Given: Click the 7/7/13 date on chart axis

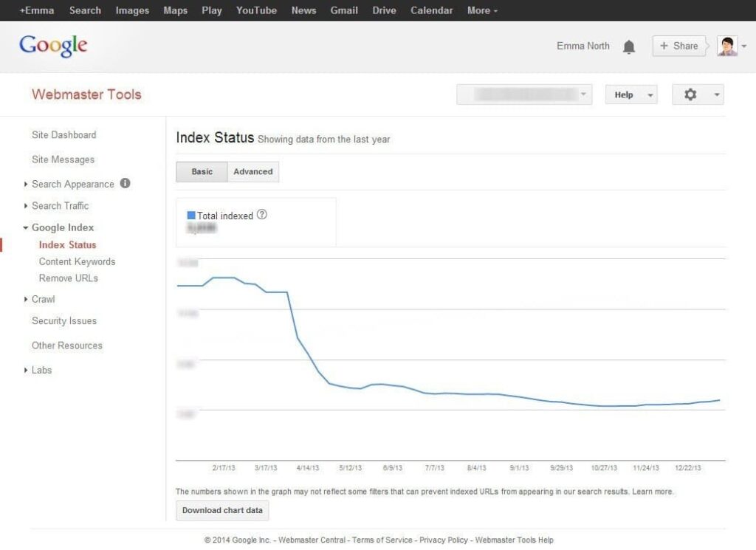Looking at the screenshot, I should click(434, 468).
